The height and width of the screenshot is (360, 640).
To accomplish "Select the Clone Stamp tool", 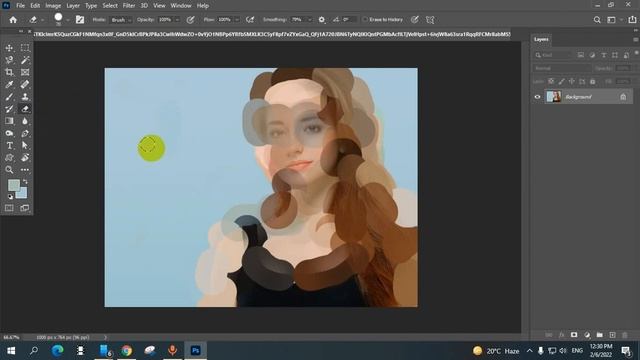I will [x=25, y=97].
